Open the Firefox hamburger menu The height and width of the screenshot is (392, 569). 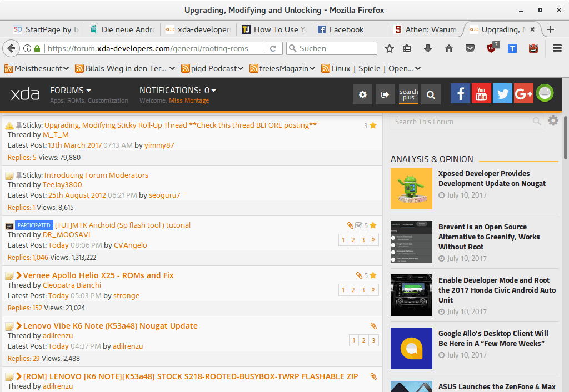point(557,49)
